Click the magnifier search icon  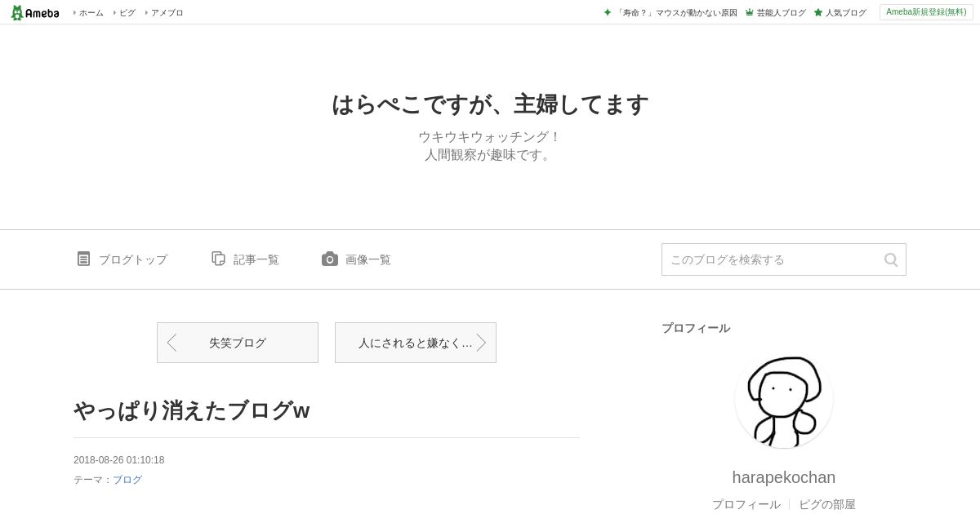pos(891,259)
